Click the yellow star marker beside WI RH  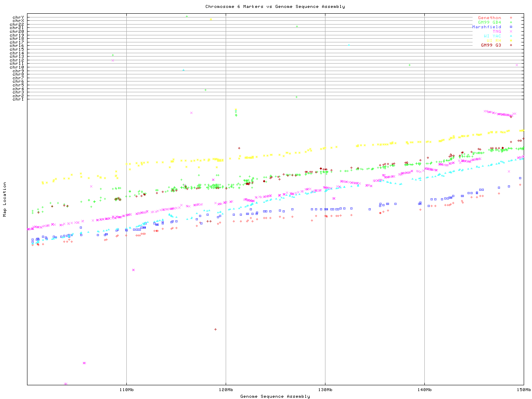[511, 40]
